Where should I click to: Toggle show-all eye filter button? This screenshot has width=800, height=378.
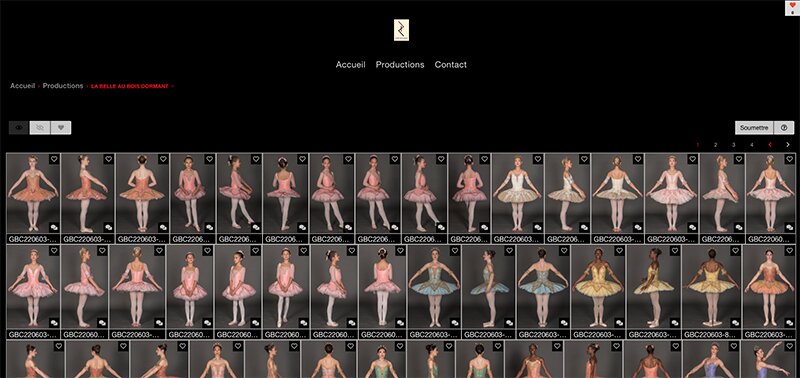point(19,128)
